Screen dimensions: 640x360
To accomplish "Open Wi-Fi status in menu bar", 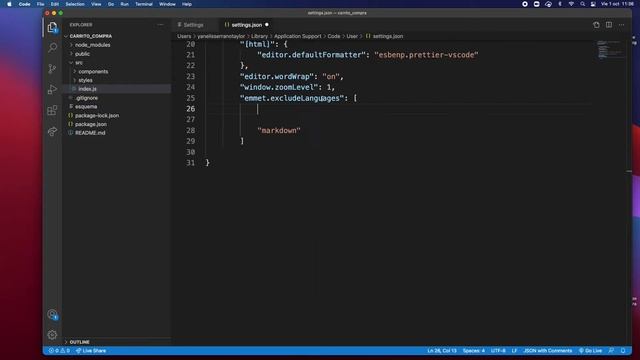I will [x=571, y=4].
